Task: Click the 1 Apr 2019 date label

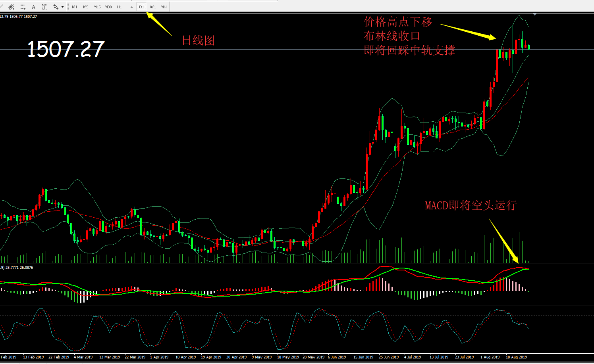Action: (x=159, y=357)
